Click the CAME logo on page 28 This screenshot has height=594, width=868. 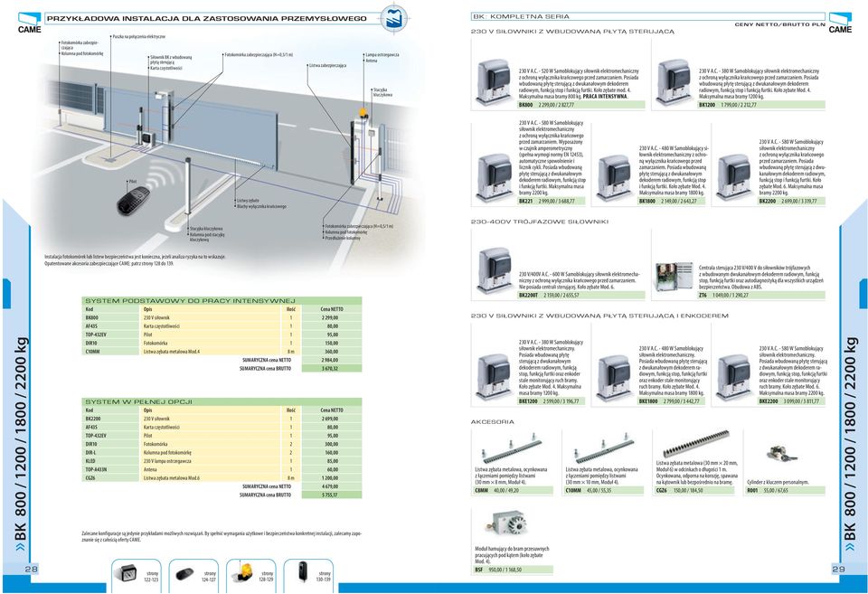pyautogui.click(x=29, y=24)
